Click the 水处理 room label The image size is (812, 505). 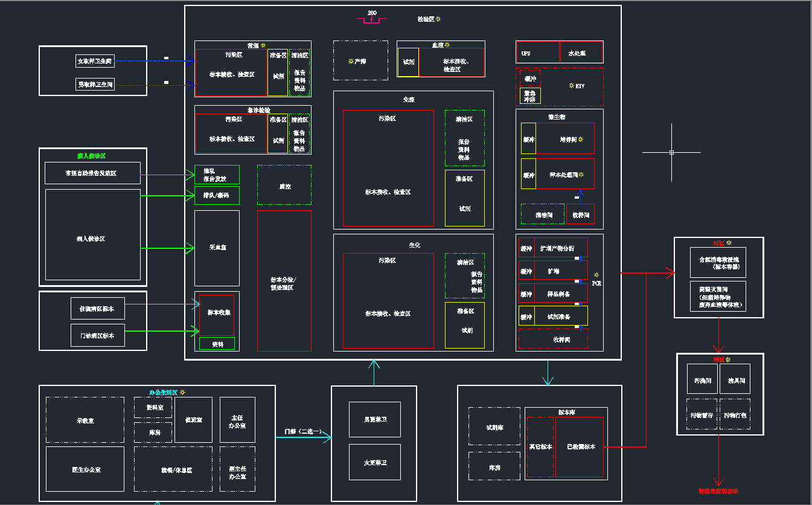pos(577,53)
